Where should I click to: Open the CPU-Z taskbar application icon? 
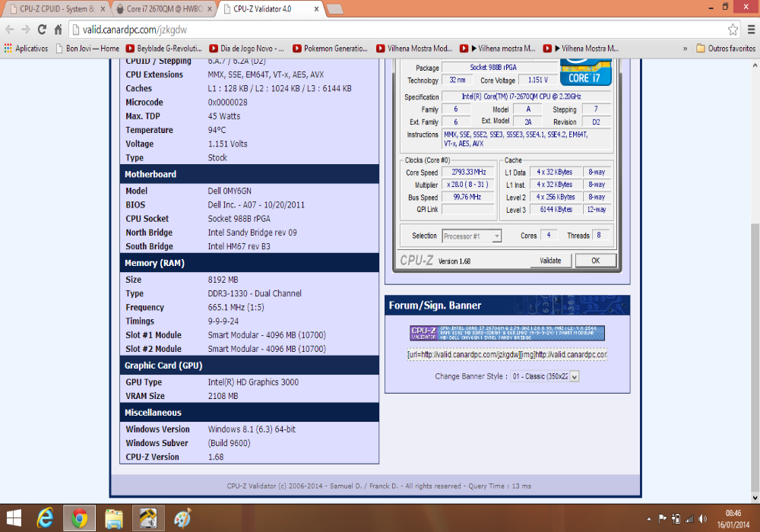click(x=148, y=518)
